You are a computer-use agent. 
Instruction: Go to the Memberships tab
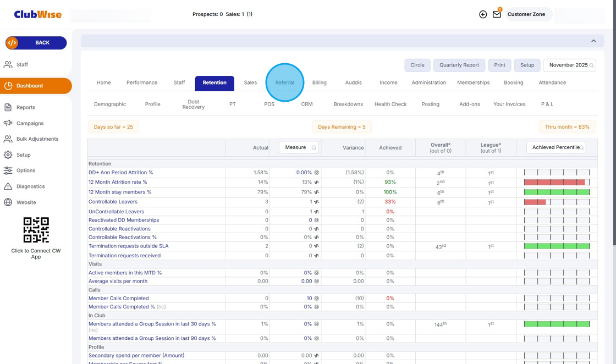click(474, 82)
